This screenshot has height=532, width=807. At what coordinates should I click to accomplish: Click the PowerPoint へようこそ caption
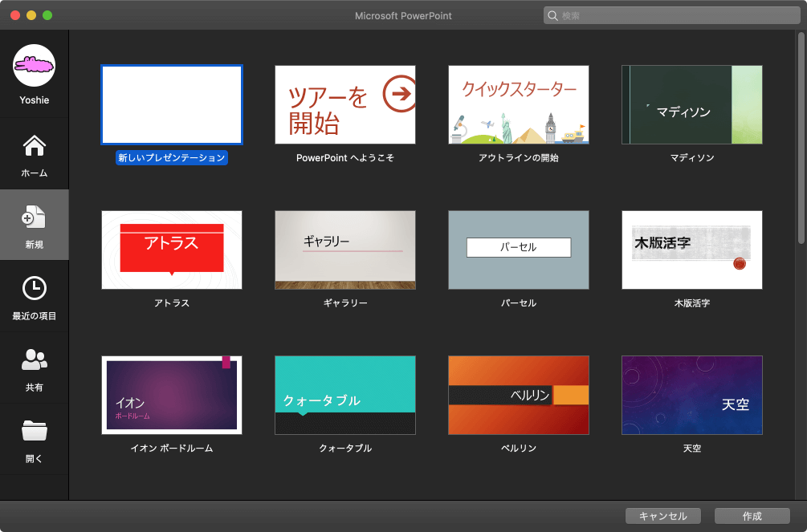[345, 158]
